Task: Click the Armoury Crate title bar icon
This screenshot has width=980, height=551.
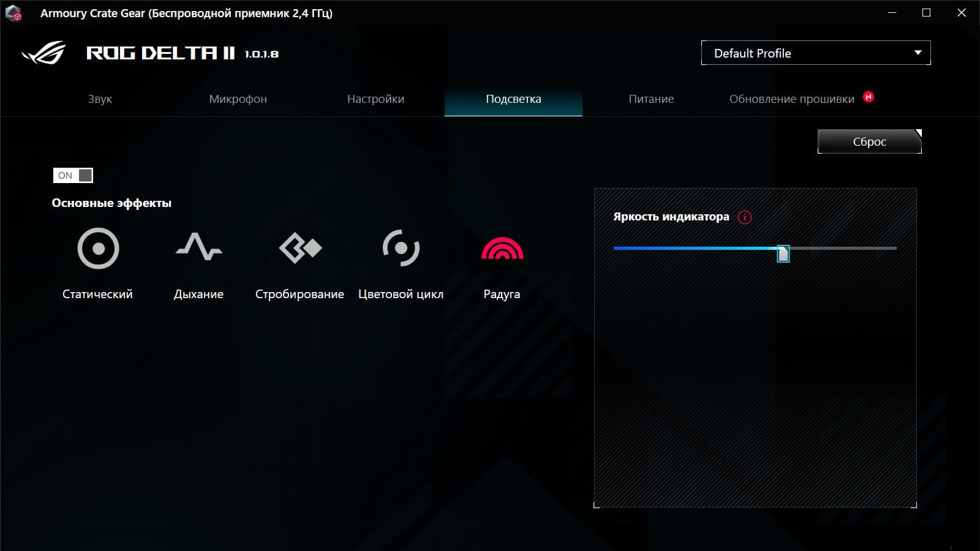Action: pyautogui.click(x=13, y=13)
